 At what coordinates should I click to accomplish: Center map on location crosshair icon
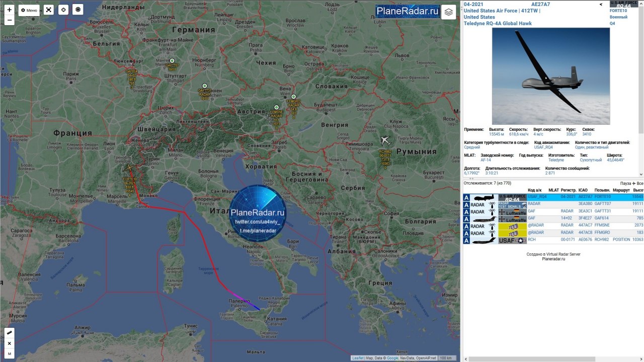click(63, 10)
